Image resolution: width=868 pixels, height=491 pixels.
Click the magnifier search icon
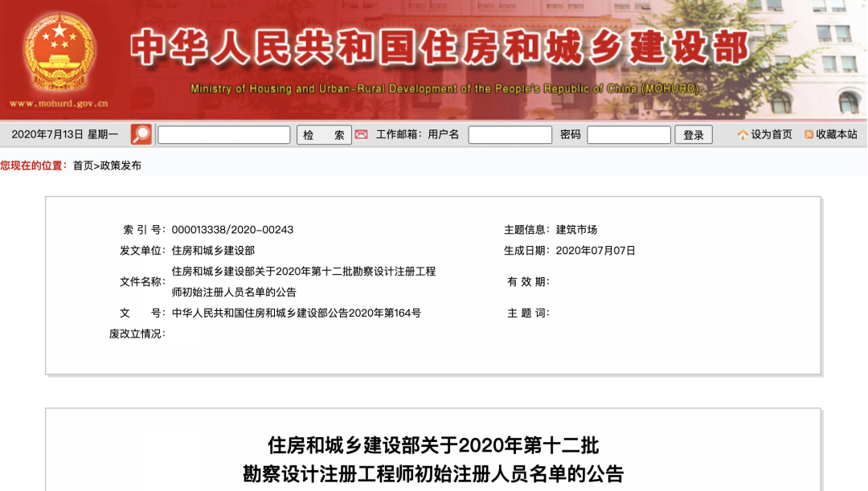coord(140,133)
